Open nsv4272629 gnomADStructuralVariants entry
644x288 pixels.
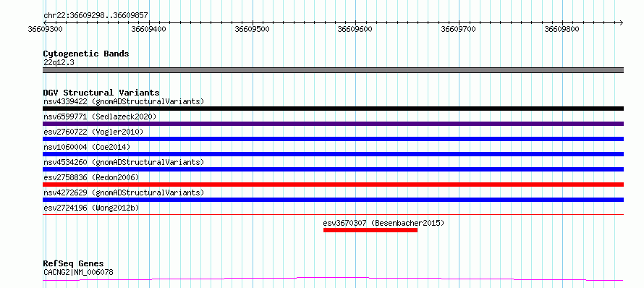(124, 192)
